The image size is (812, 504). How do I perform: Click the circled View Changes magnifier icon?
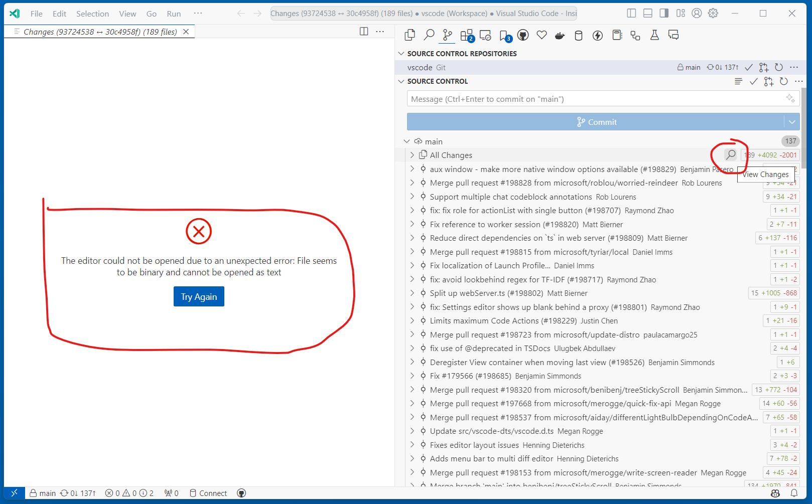(729, 155)
